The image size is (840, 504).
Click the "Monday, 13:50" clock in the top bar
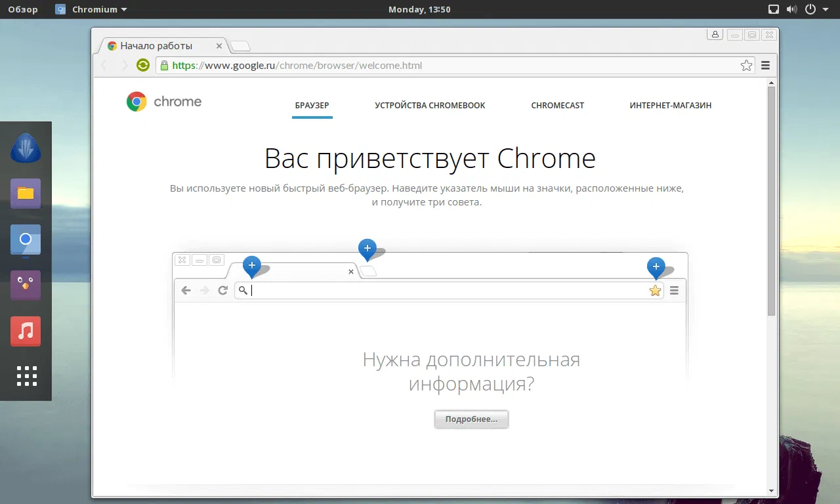click(x=419, y=9)
